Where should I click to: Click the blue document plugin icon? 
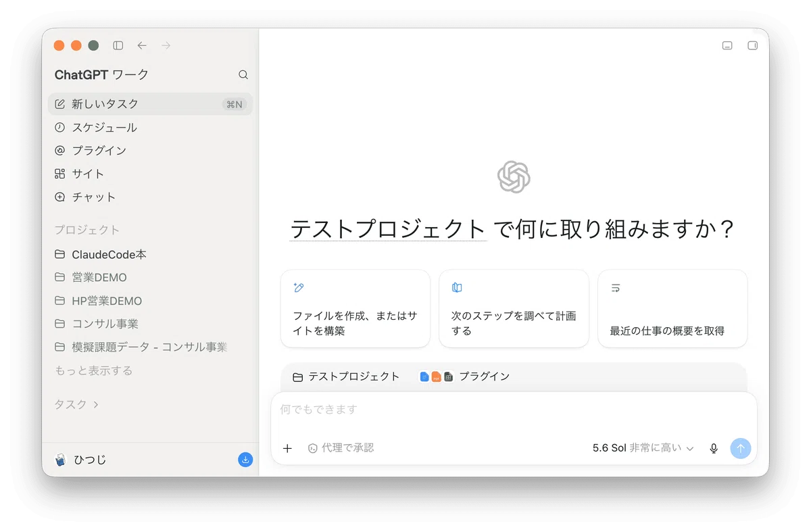tap(424, 377)
